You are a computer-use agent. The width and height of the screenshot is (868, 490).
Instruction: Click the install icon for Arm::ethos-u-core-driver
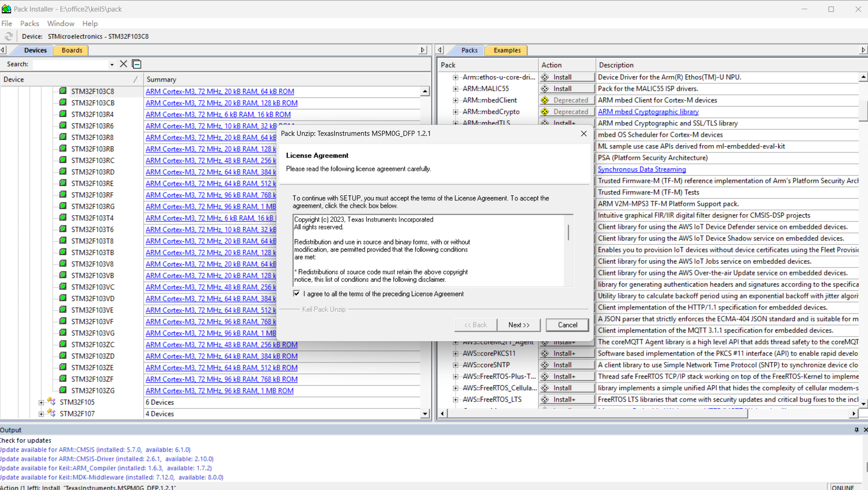point(545,77)
